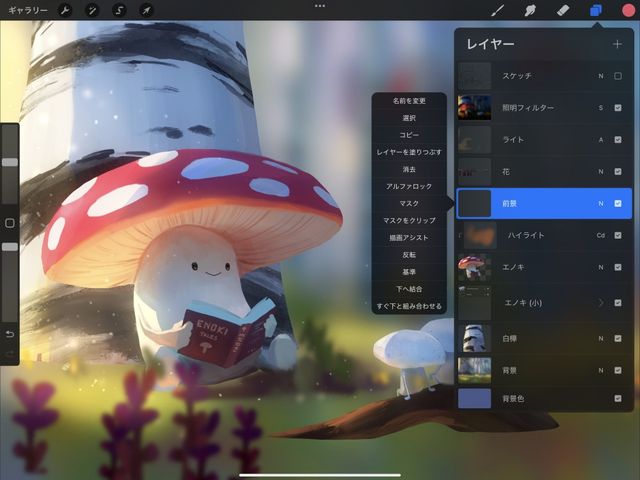Hide the 背景 layer
Viewport: 640px width, 480px height.
[x=618, y=370]
